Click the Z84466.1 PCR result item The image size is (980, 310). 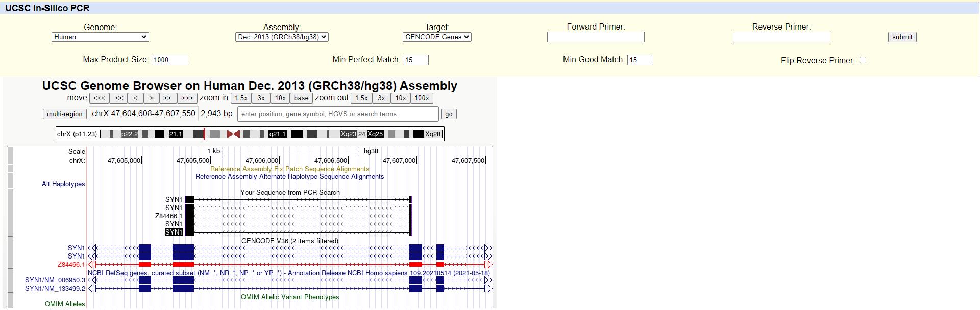[x=169, y=216]
